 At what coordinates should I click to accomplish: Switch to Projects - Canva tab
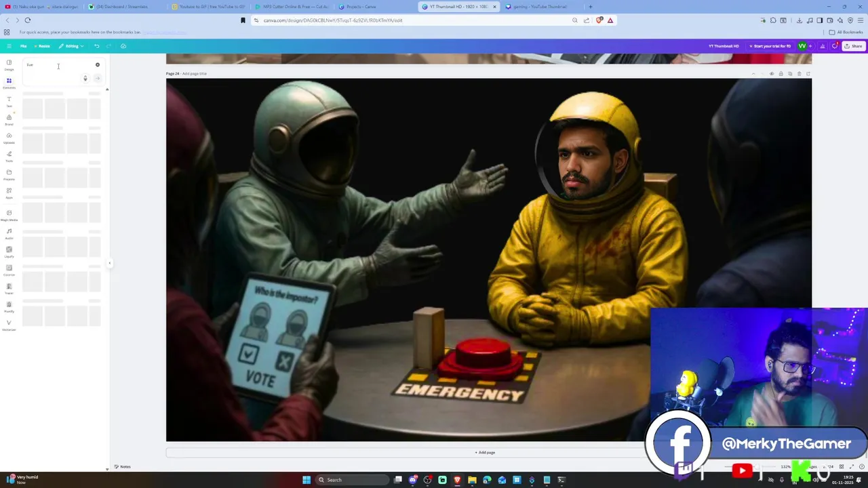(x=375, y=7)
